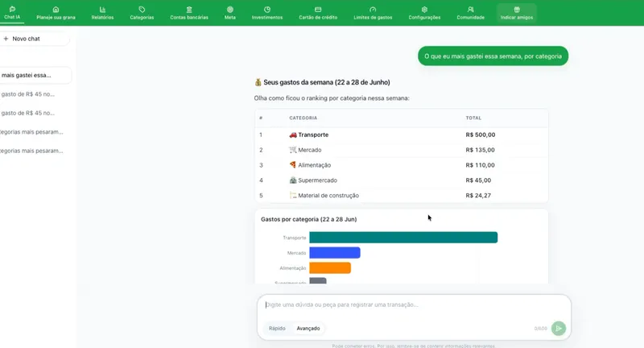The width and height of the screenshot is (644, 348).
Task: Click the store emoji next to Supermercado
Action: (293, 180)
